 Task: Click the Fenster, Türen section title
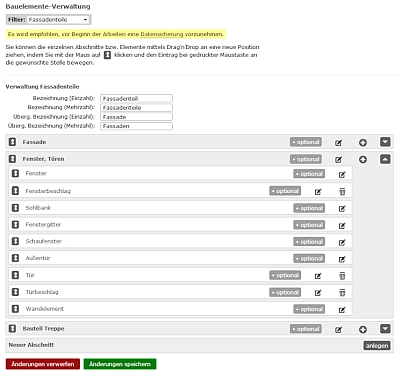[43, 159]
